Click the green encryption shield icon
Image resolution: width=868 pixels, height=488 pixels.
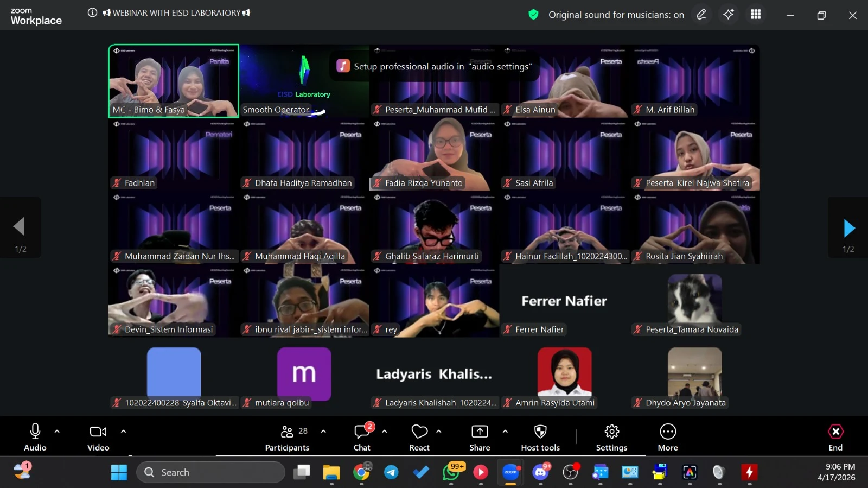[533, 15]
